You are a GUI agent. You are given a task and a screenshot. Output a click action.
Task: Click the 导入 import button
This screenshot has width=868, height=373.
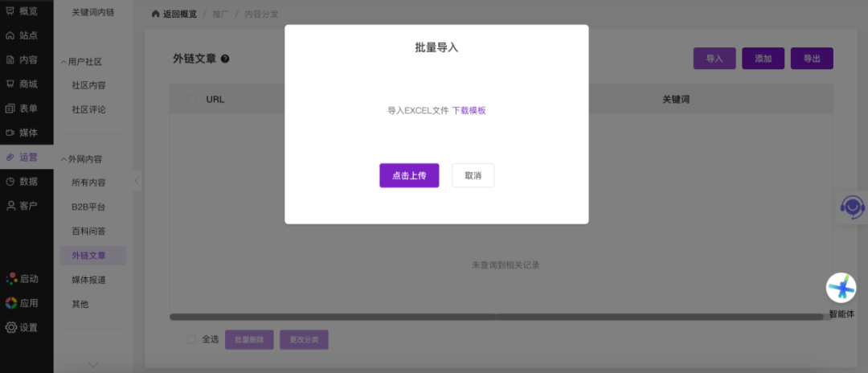(x=714, y=58)
